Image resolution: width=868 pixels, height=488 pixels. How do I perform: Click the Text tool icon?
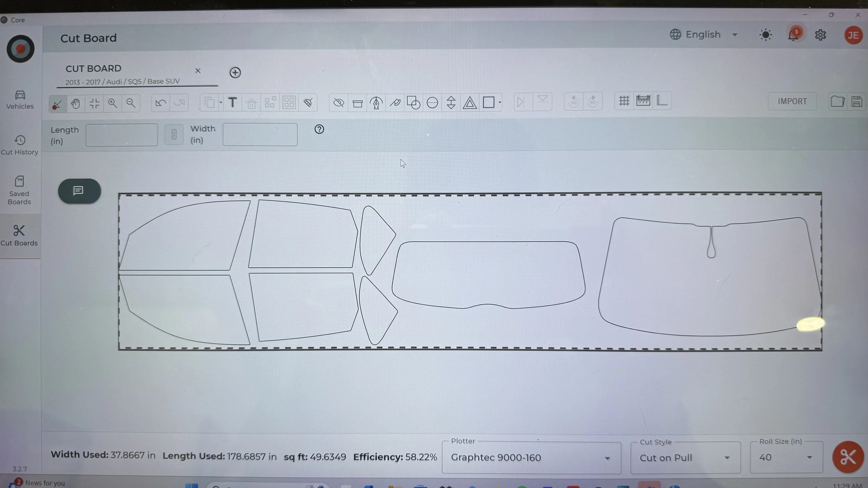coord(233,102)
